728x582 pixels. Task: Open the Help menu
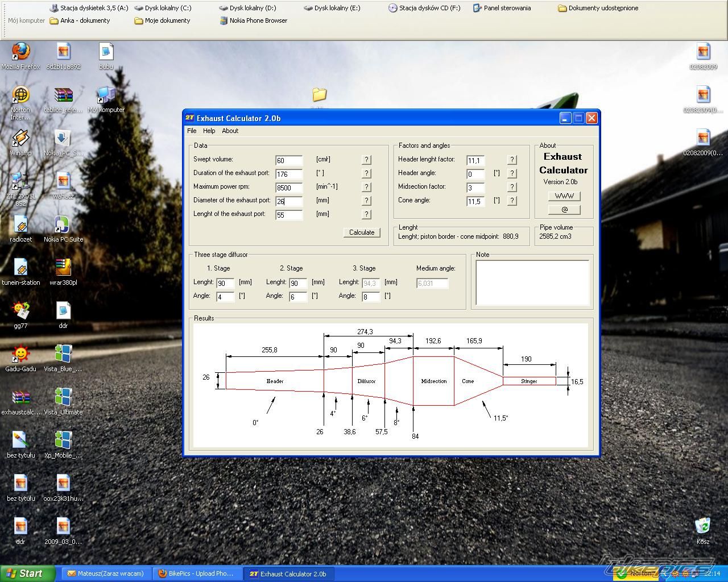pos(209,131)
